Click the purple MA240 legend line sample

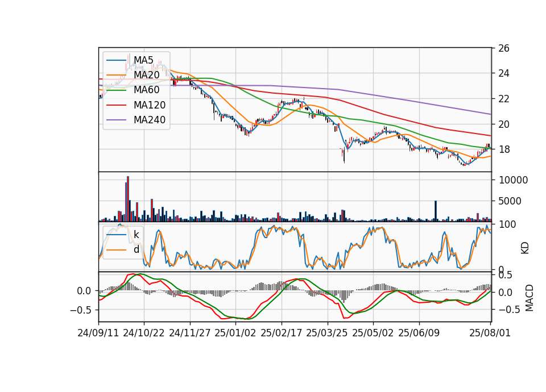(116, 120)
